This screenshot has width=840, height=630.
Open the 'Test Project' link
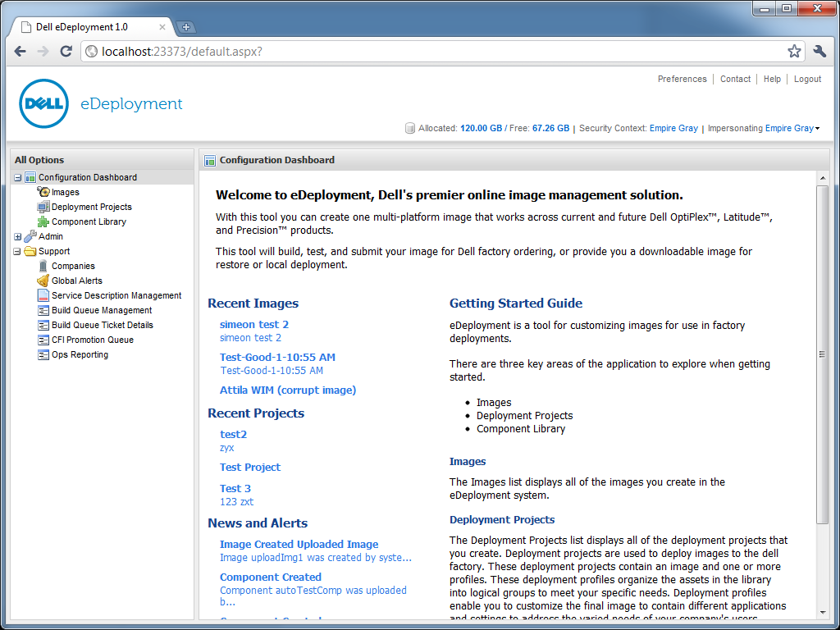point(250,467)
